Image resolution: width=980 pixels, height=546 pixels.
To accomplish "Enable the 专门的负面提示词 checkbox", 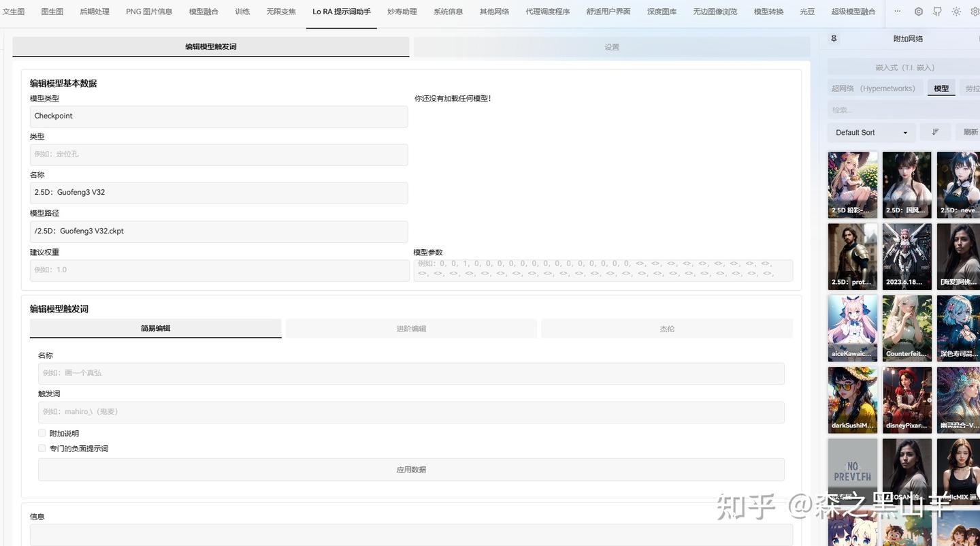I will [x=42, y=448].
